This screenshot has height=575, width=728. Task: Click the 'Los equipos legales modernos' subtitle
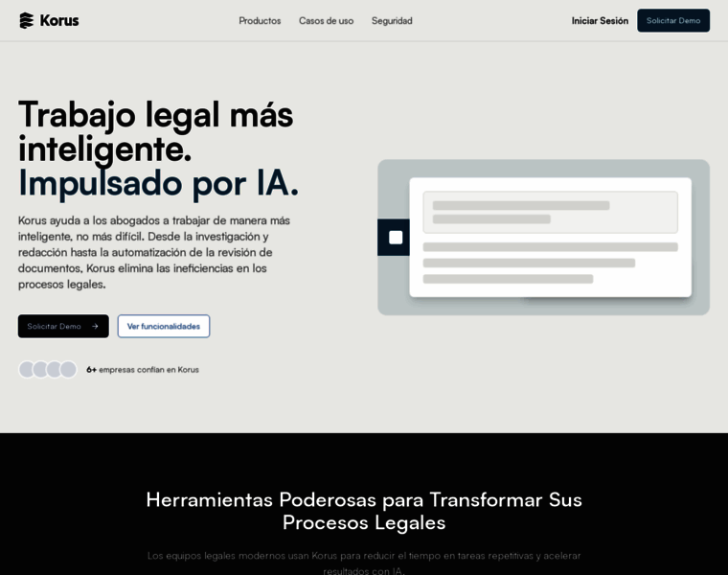coord(364,563)
